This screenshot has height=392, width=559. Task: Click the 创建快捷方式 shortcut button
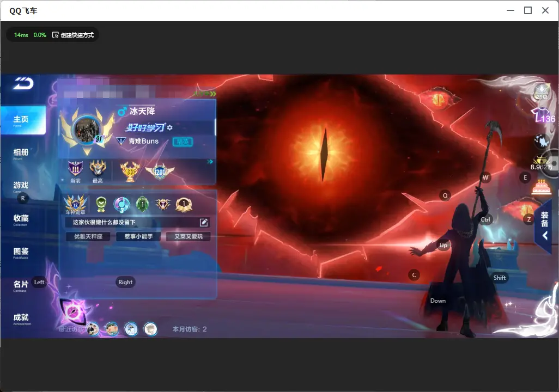73,35
